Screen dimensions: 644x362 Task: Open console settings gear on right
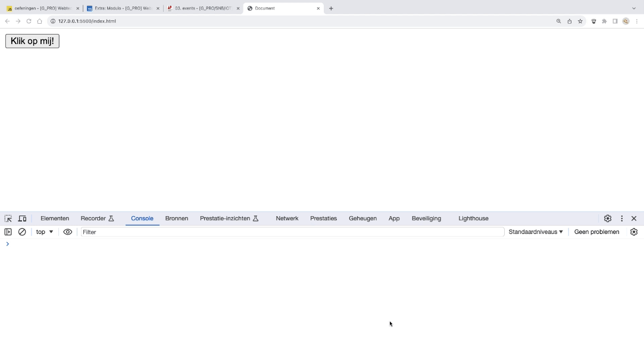(x=634, y=232)
